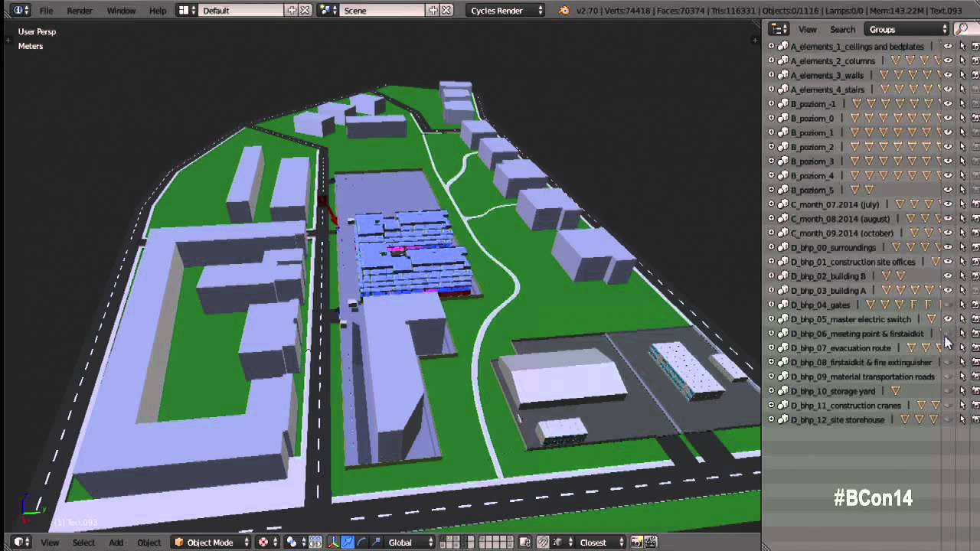Select the rotate manipulator arc
This screenshot has width=980, height=551.
click(x=361, y=542)
